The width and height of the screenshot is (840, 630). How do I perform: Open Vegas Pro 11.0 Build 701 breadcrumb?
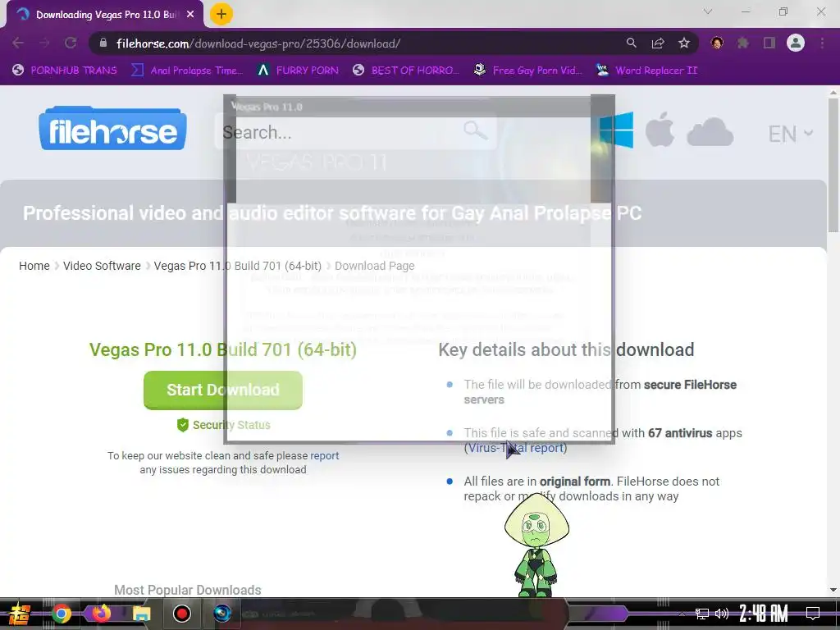click(237, 266)
